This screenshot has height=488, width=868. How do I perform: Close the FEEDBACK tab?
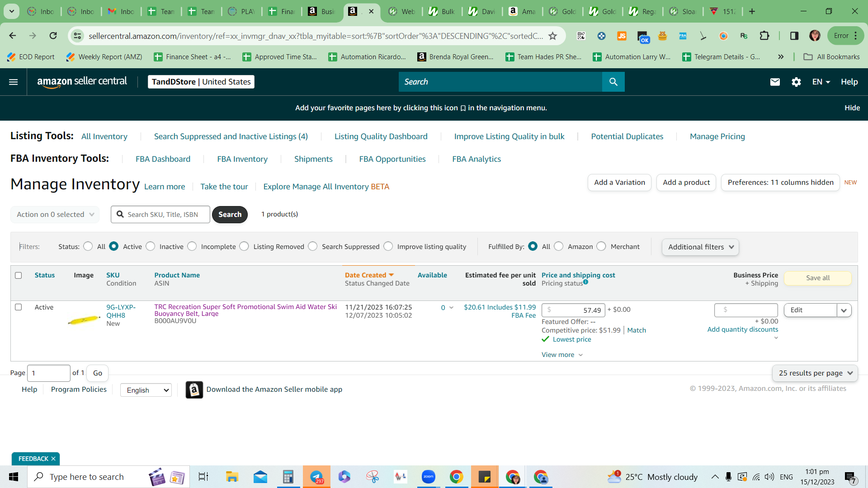[x=53, y=459]
